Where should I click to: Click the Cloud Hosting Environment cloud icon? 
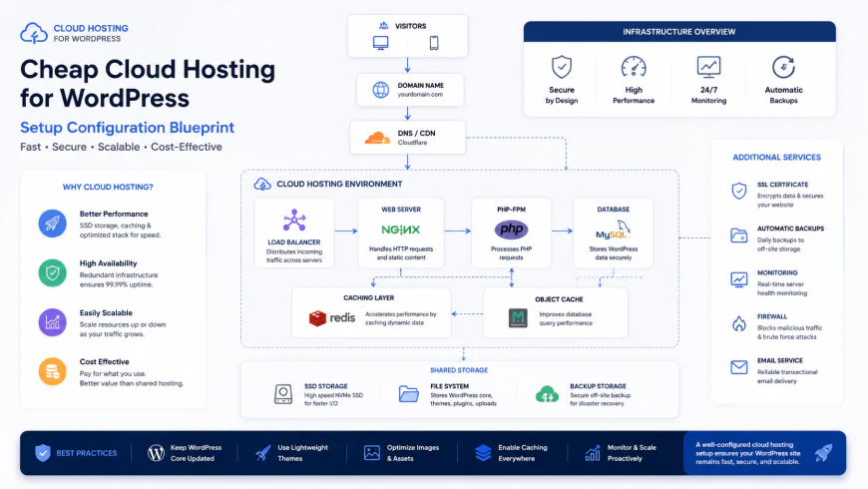262,184
